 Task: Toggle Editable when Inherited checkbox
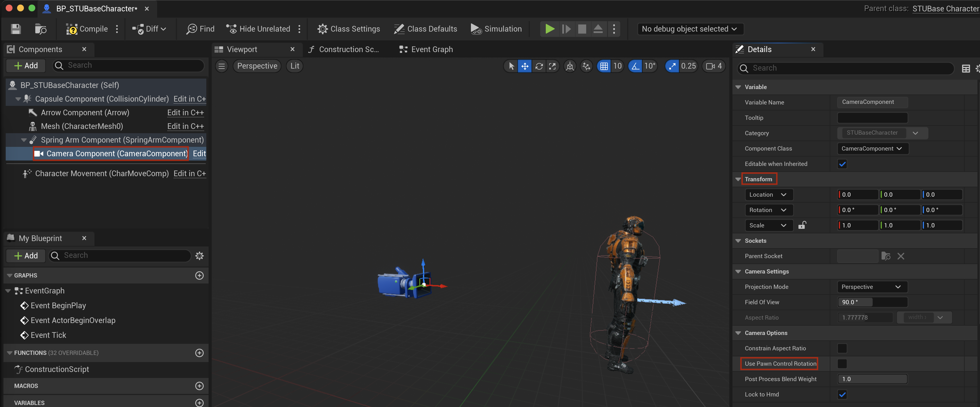pyautogui.click(x=842, y=164)
